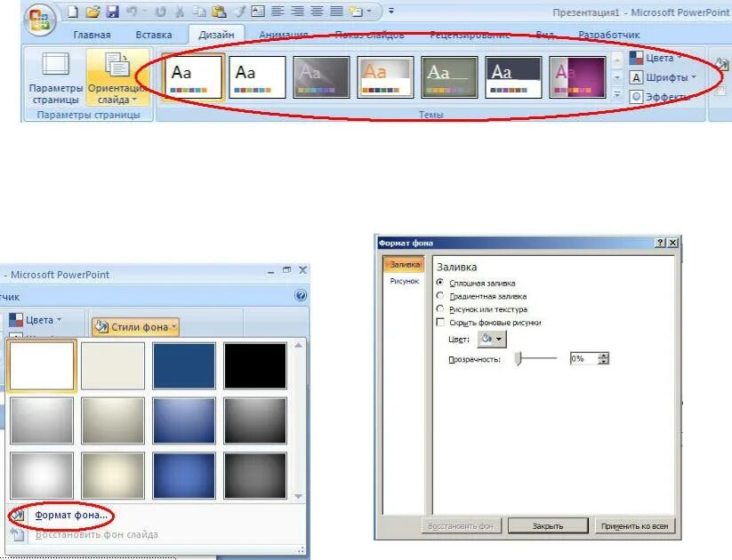This screenshot has height=560, width=732.
Task: Check Скрыть фоновые рисунки checkbox
Action: click(x=440, y=323)
